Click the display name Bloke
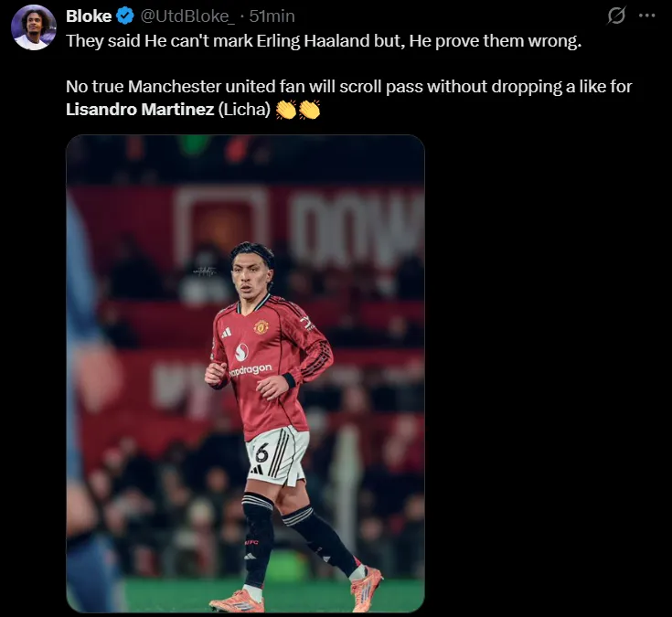This screenshot has height=617, width=672. [x=89, y=16]
